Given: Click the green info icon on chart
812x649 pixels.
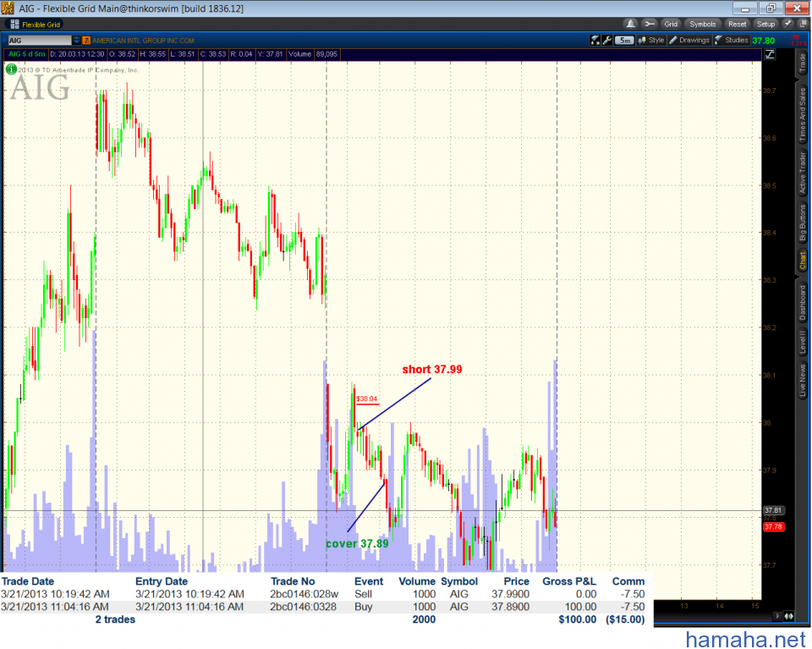Looking at the screenshot, I should 10,69.
